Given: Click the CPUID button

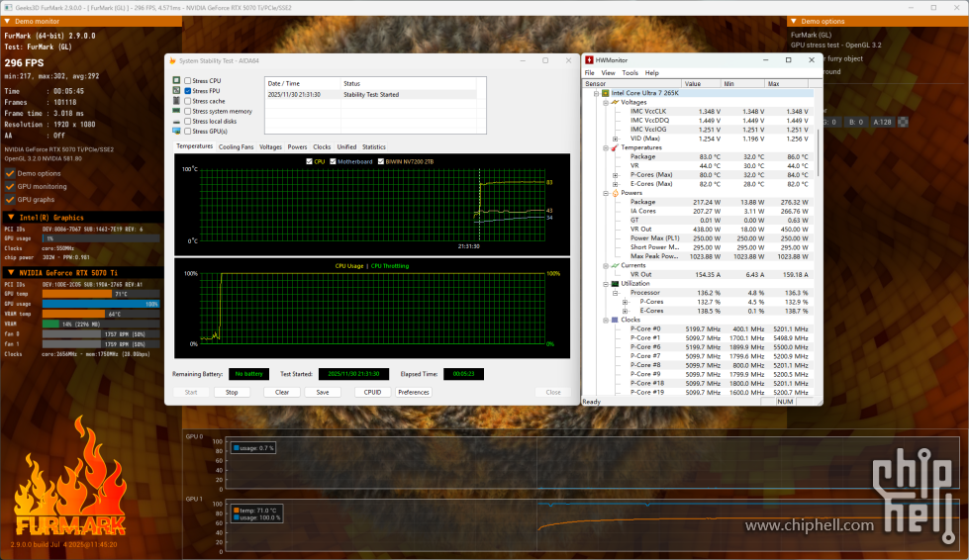Looking at the screenshot, I should click(372, 392).
